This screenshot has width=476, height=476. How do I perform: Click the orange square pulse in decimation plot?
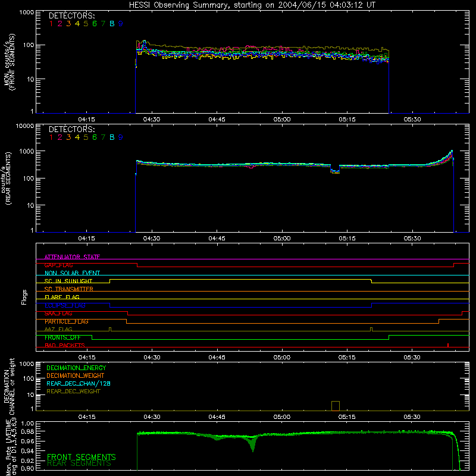pyautogui.click(x=336, y=406)
